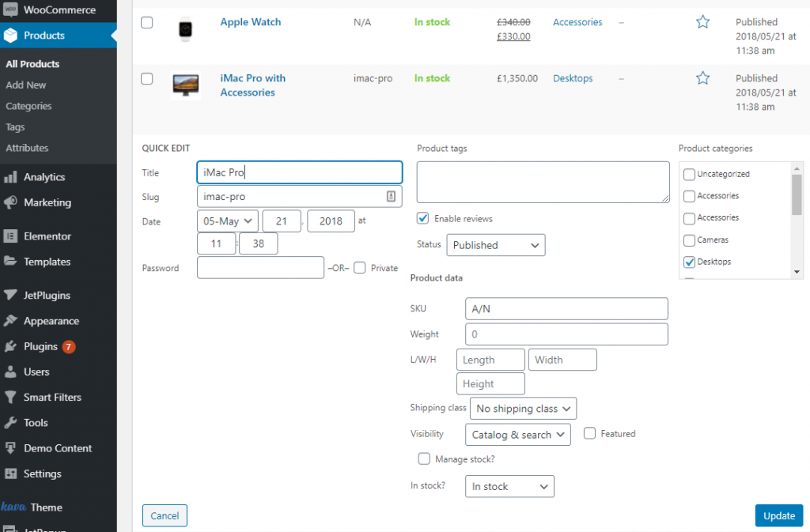Open Attributes submenu item

[x=27, y=148]
